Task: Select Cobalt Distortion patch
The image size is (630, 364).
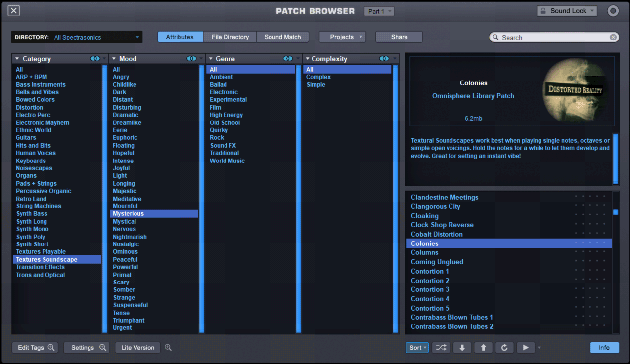Action: pyautogui.click(x=437, y=234)
